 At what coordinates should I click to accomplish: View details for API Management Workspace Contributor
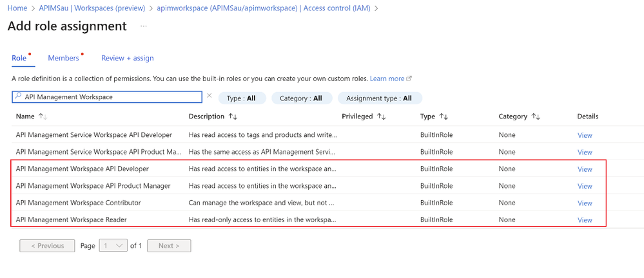[585, 203]
